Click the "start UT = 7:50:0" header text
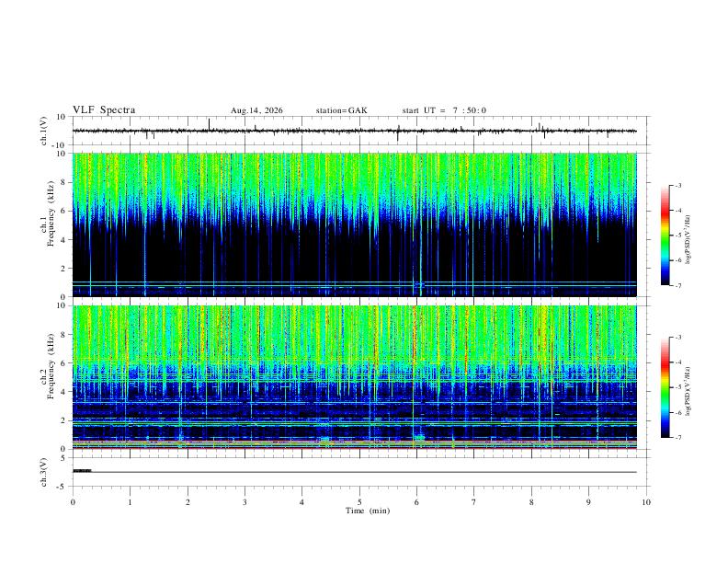This screenshot has height=563, width=728. [x=444, y=110]
